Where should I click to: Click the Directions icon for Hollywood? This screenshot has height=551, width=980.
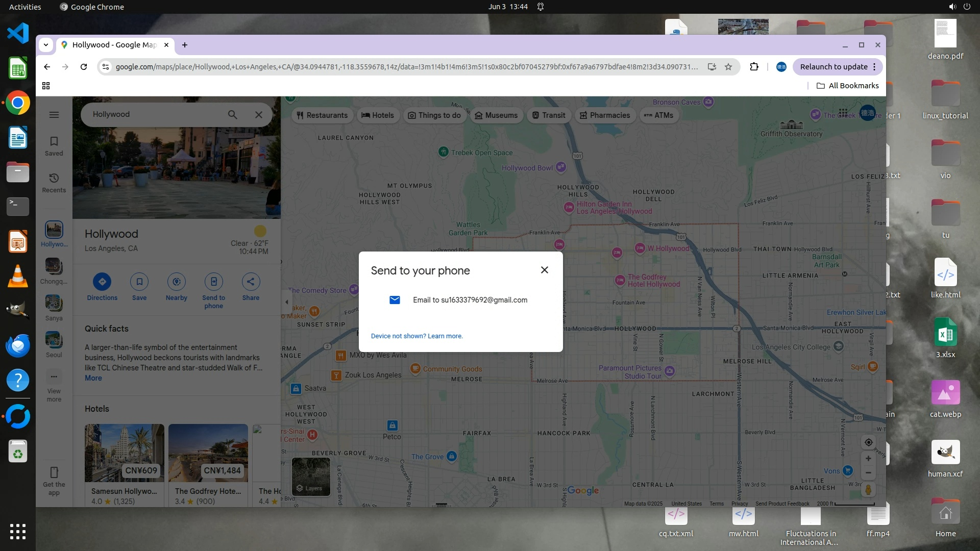point(102,282)
